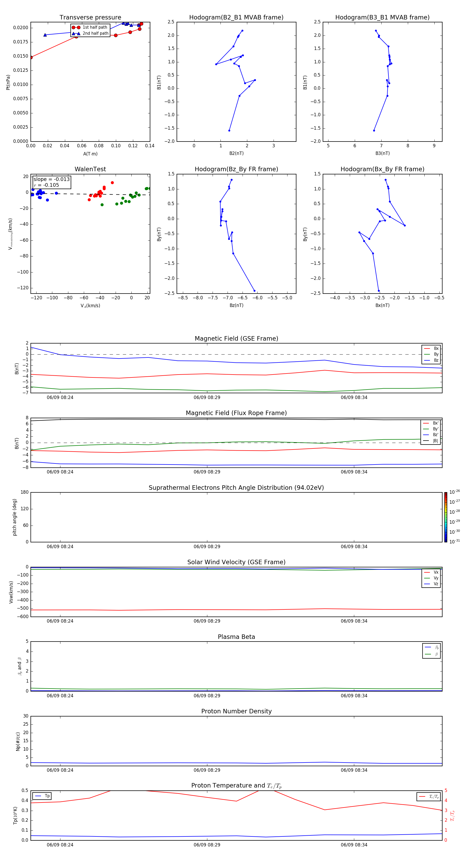Viewport: 473px width, 868px height.
Task: Click the B2(nT) axis label
Action: pyautogui.click(x=236, y=153)
